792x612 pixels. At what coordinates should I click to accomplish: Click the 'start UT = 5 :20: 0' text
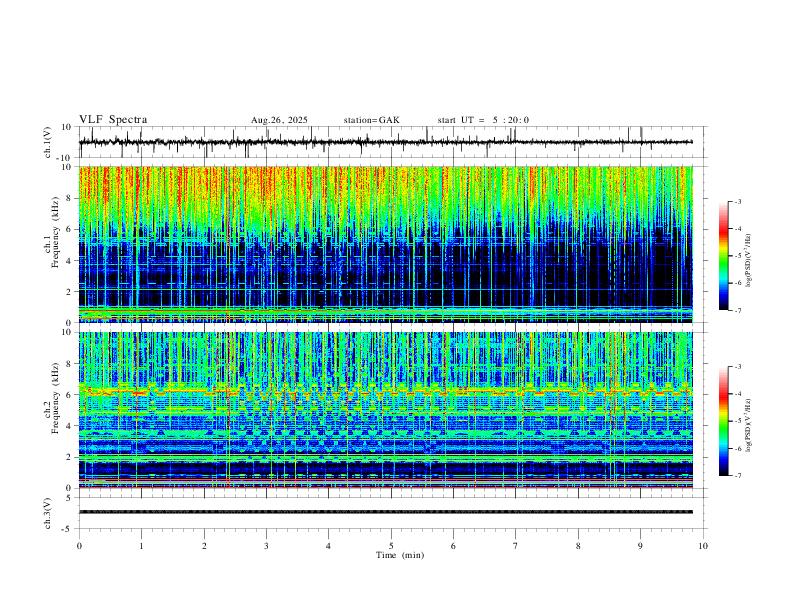(483, 120)
